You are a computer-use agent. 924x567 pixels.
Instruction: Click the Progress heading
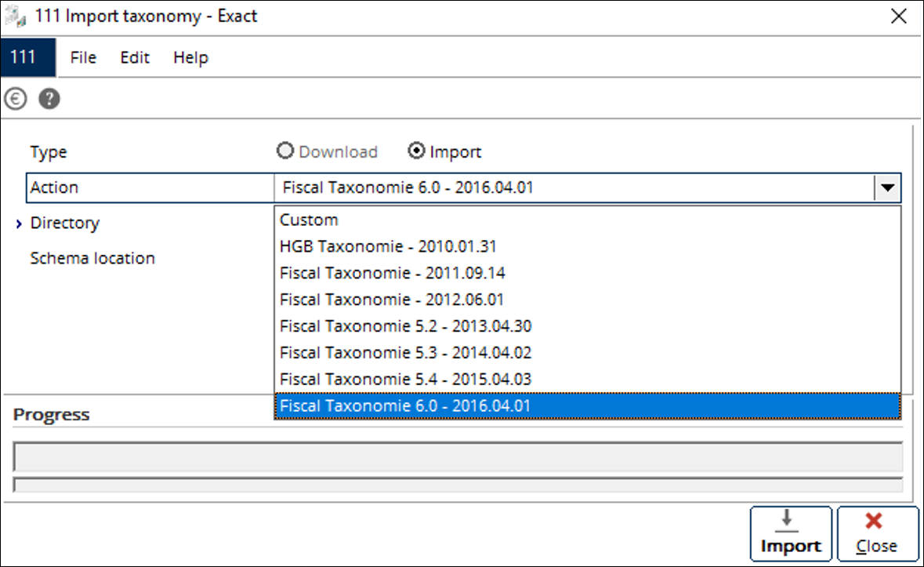point(51,414)
